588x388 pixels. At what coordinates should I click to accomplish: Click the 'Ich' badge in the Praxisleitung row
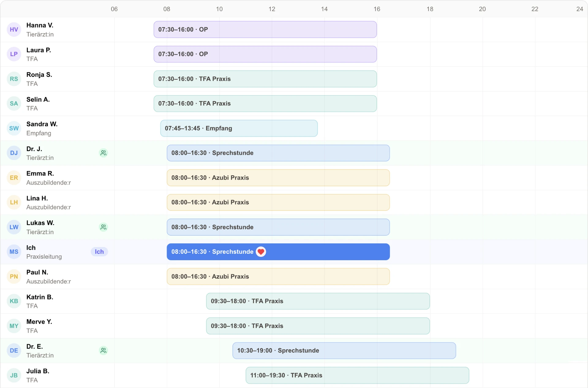pos(99,252)
